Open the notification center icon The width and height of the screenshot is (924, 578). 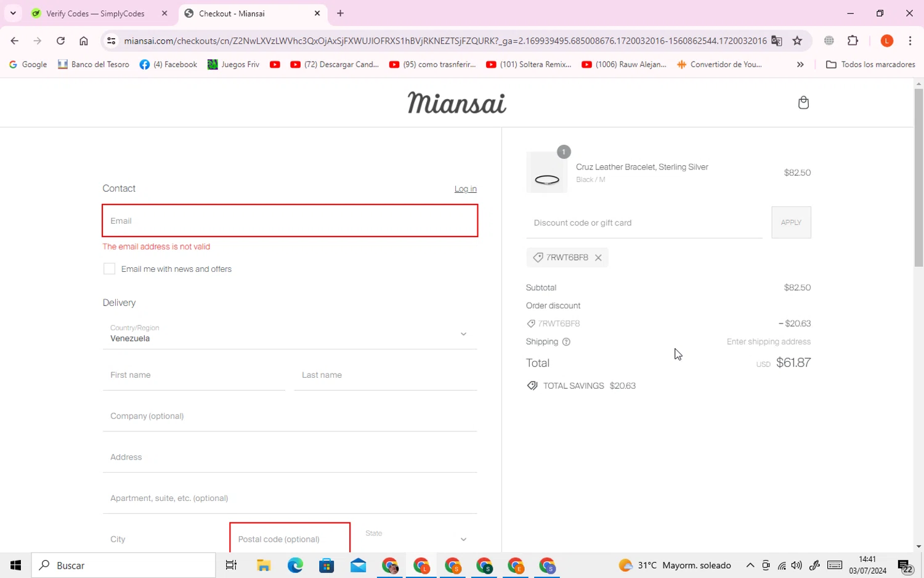pos(905,566)
